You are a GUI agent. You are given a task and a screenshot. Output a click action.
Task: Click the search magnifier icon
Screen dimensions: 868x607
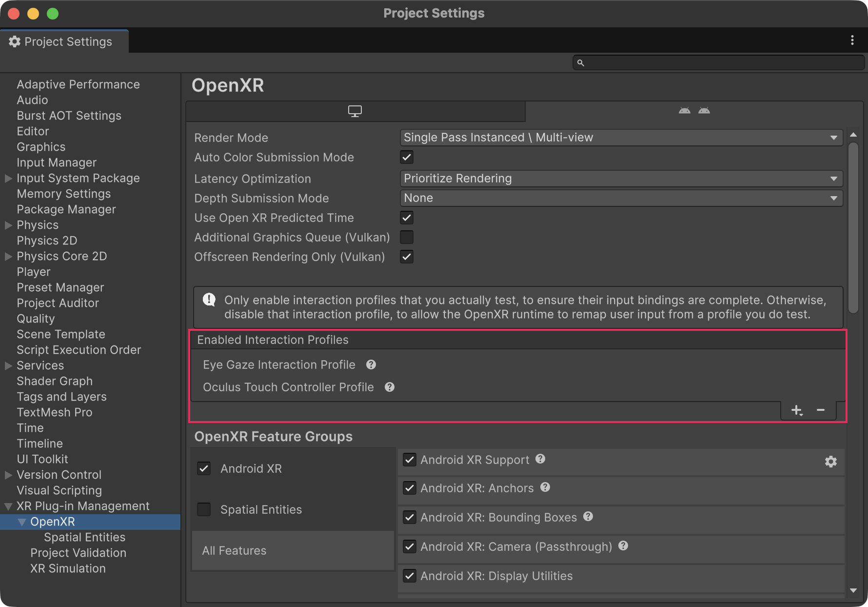(580, 62)
